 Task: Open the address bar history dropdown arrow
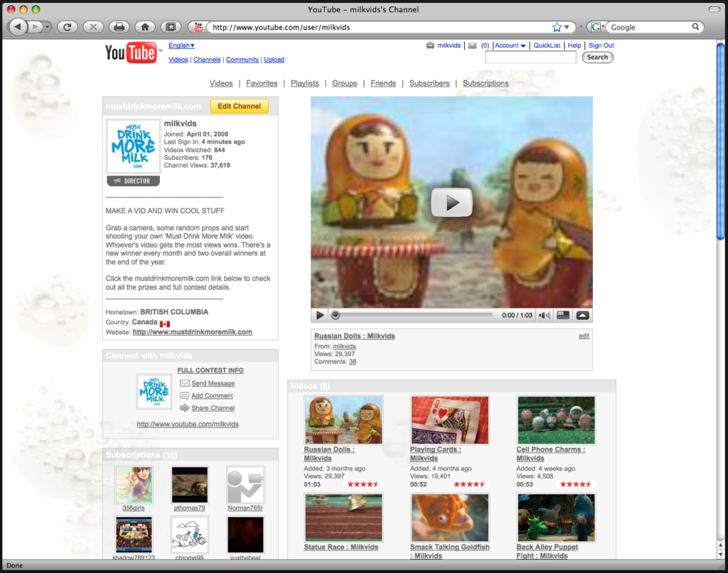tap(567, 27)
